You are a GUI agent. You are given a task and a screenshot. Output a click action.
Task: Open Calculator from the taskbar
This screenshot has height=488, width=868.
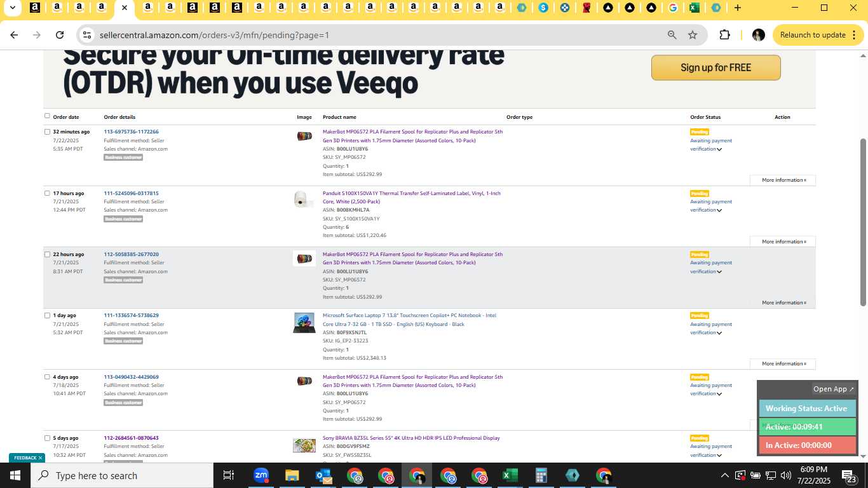(x=541, y=475)
